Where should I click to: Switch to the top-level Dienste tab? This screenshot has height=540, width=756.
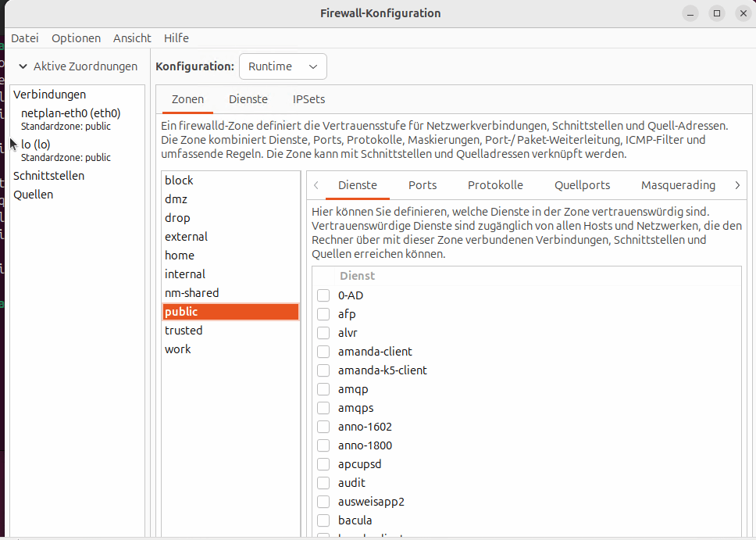248,99
